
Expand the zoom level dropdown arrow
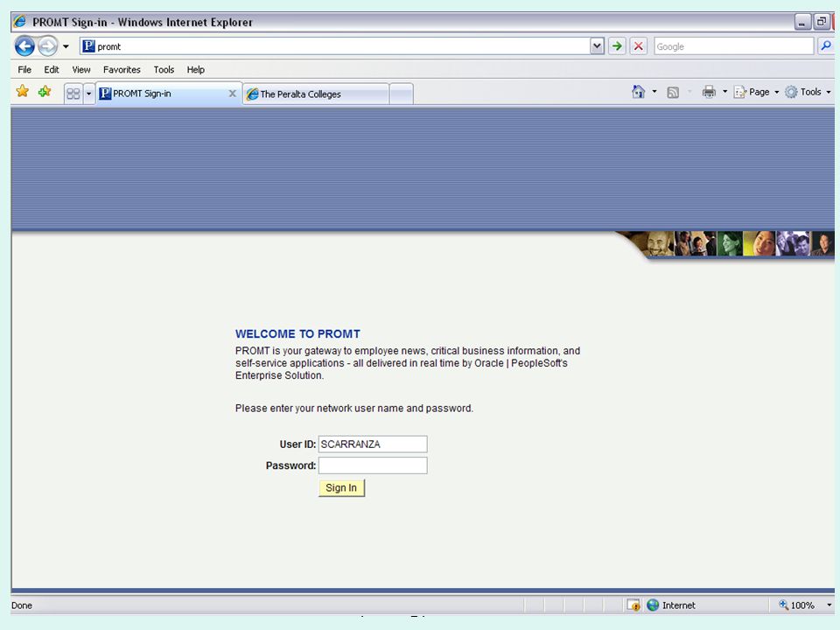pyautogui.click(x=829, y=605)
